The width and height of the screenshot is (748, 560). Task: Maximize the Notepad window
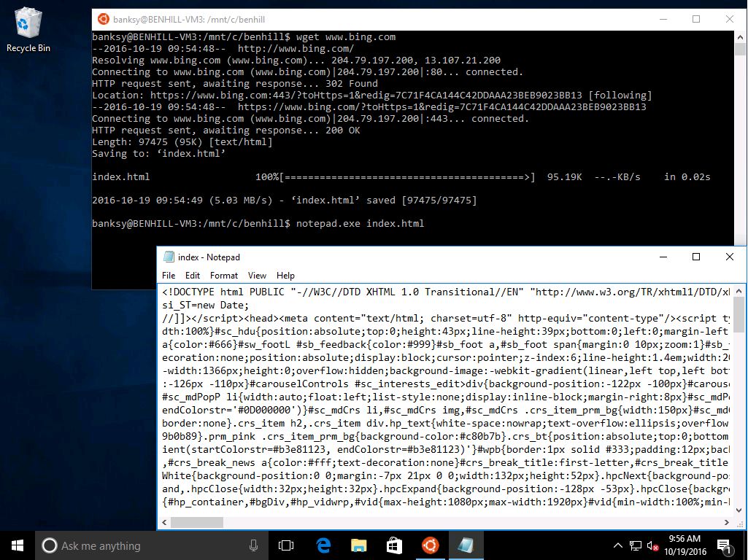pyautogui.click(x=696, y=257)
